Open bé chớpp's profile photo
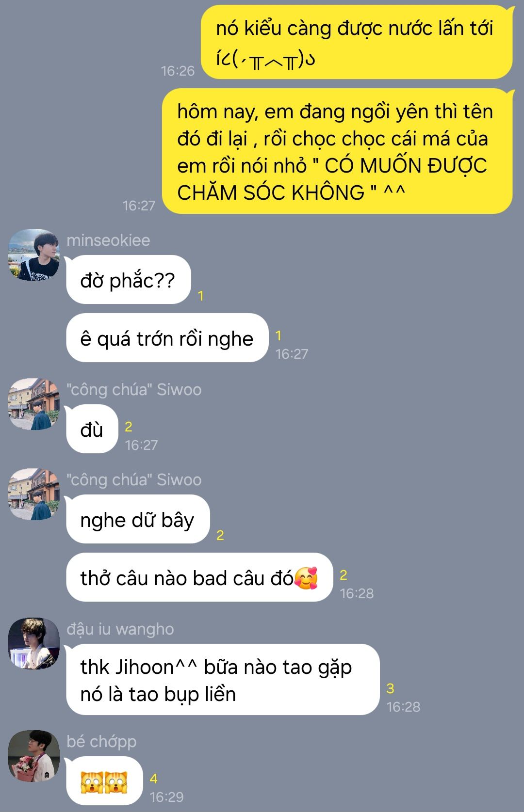 33,756
